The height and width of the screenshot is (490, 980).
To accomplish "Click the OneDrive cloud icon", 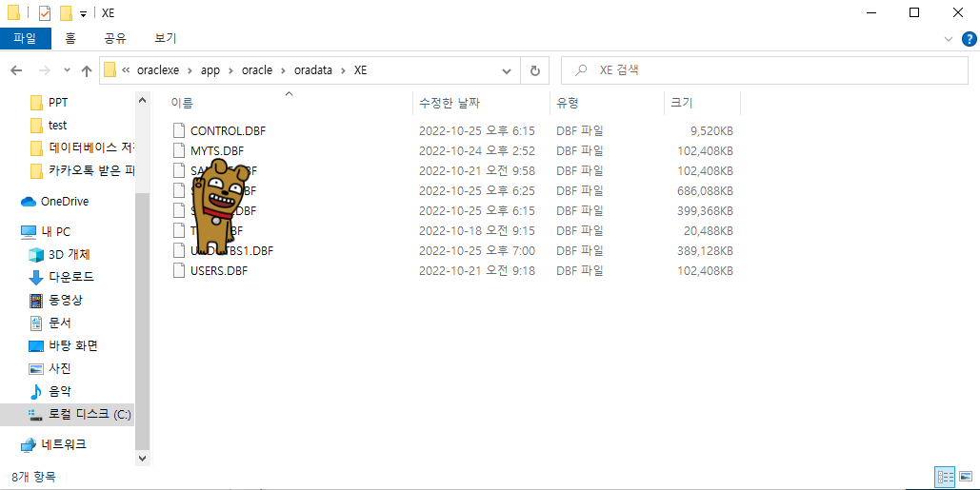I will (29, 202).
